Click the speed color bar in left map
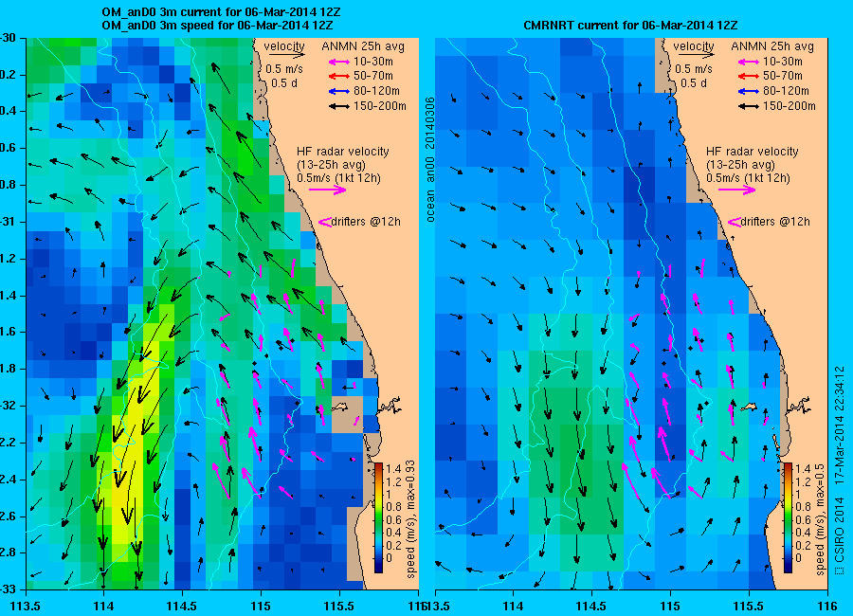The image size is (853, 616). point(378,517)
